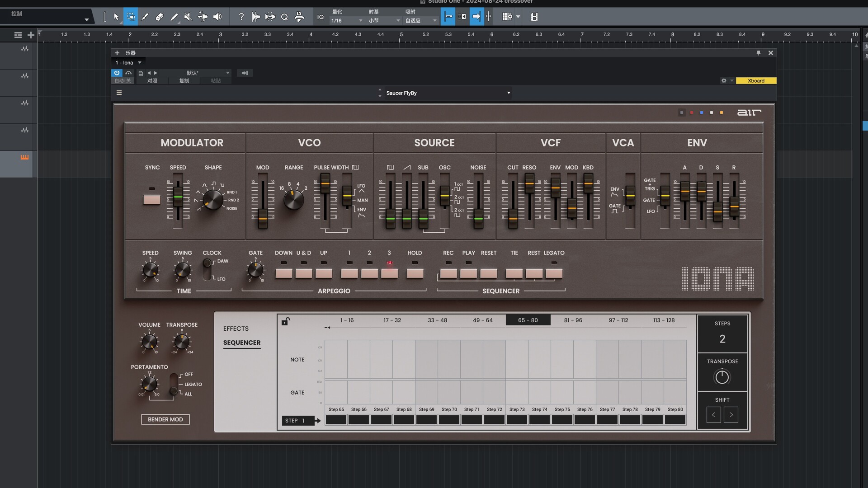
Task: Select the Eraser tool
Action: click(x=159, y=17)
